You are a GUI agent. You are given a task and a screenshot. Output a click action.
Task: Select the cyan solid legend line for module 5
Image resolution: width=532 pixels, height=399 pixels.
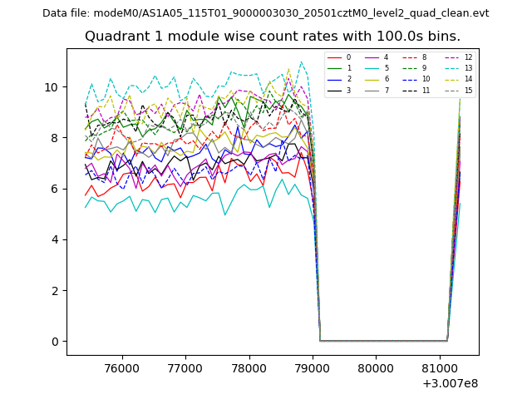372,68
